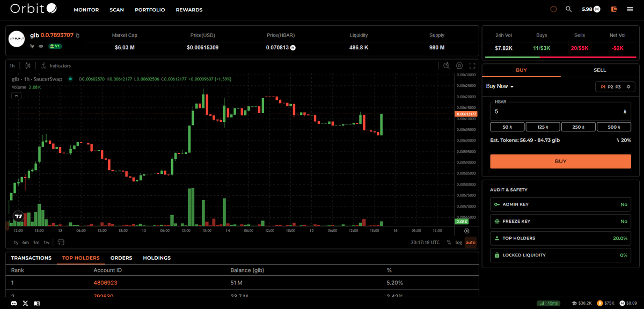Expand the Buy Now dropdown
Viewport: 644px width, 309px height.
(500, 86)
